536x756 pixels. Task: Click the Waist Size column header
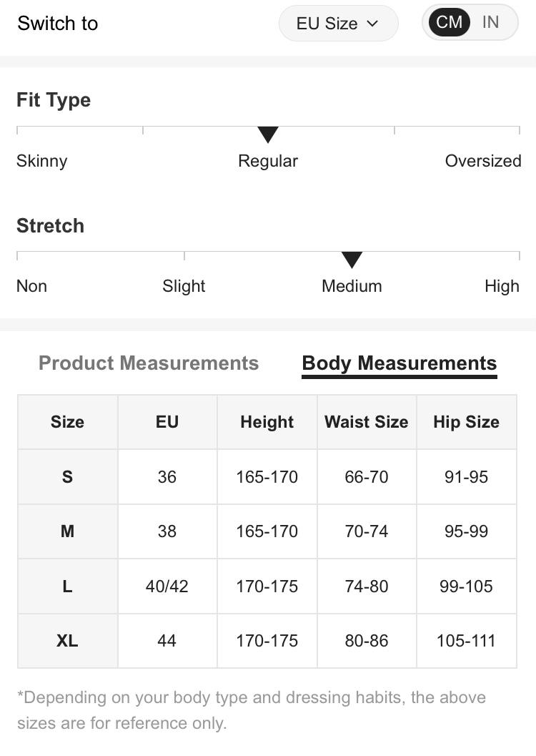pos(367,422)
